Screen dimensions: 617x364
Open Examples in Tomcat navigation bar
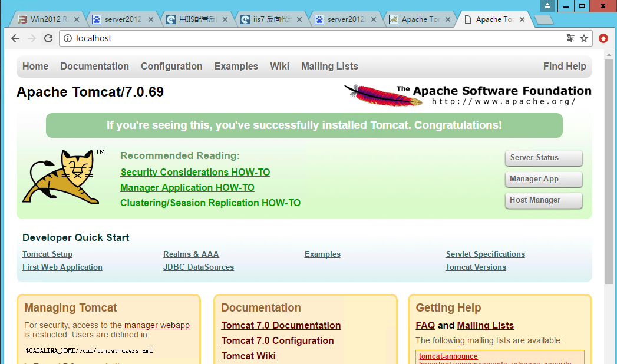[236, 66]
